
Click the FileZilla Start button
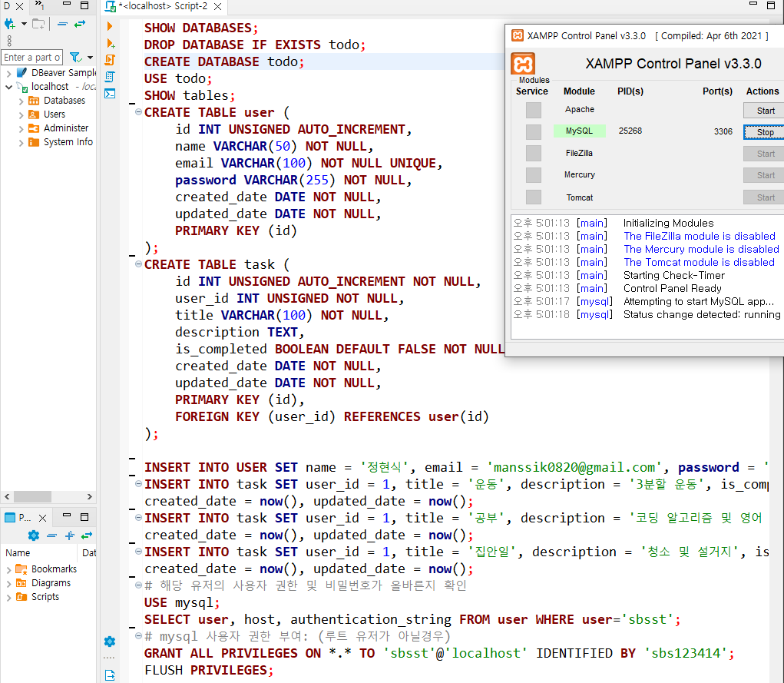point(765,154)
